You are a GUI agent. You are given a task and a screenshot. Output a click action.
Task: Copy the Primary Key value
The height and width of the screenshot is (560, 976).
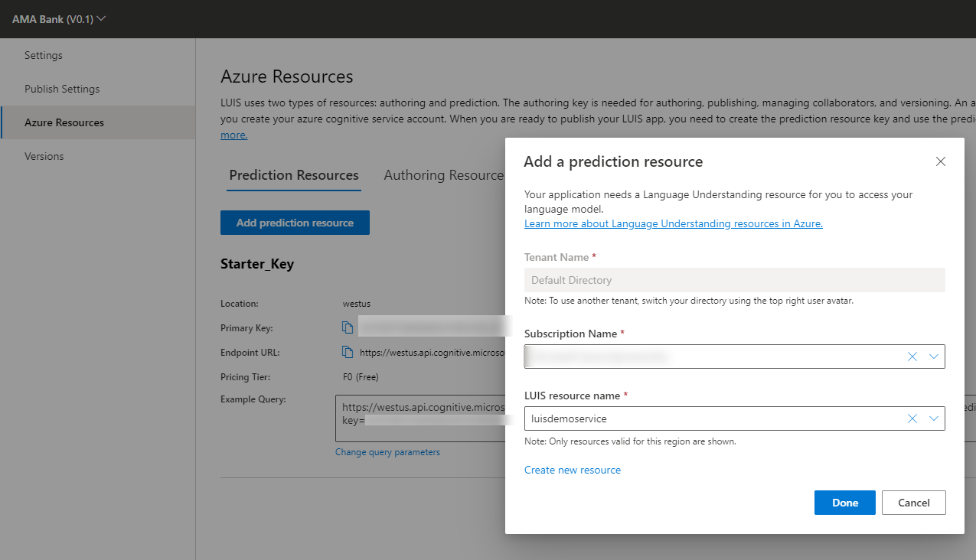(347, 327)
